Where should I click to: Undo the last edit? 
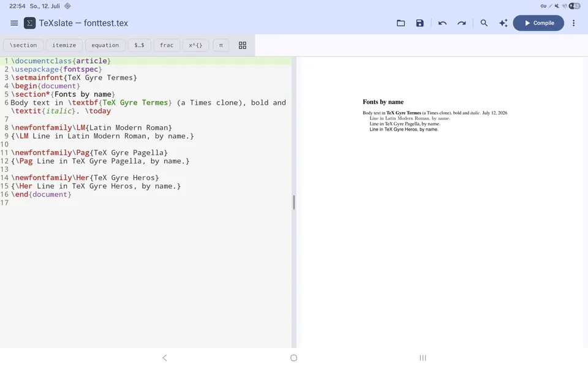pos(442,23)
